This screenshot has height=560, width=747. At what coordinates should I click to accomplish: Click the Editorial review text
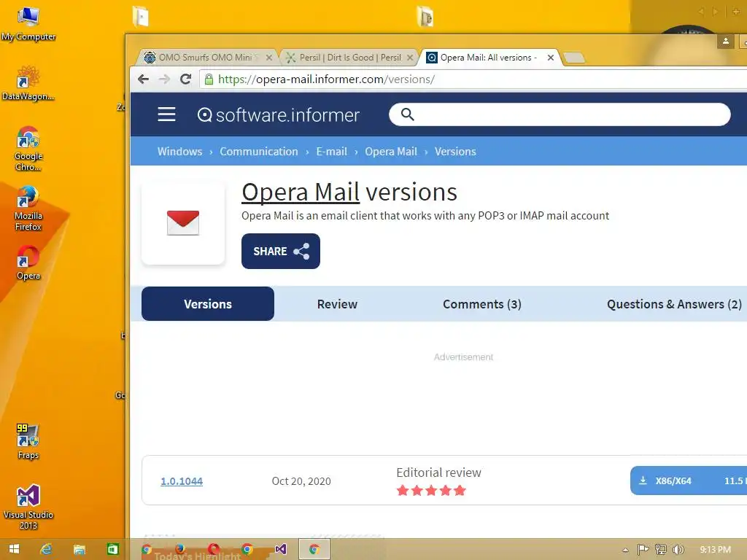click(x=438, y=472)
